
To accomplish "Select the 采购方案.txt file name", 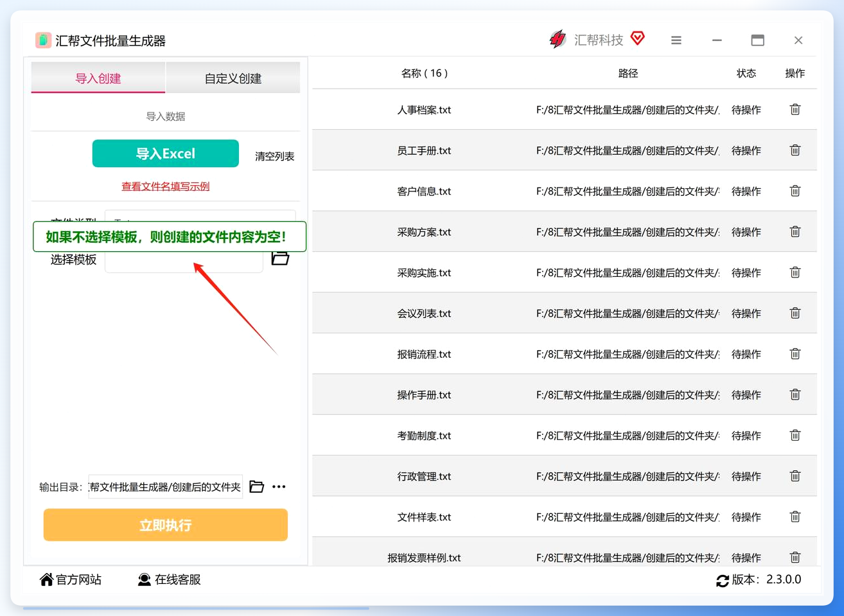I will (x=425, y=232).
